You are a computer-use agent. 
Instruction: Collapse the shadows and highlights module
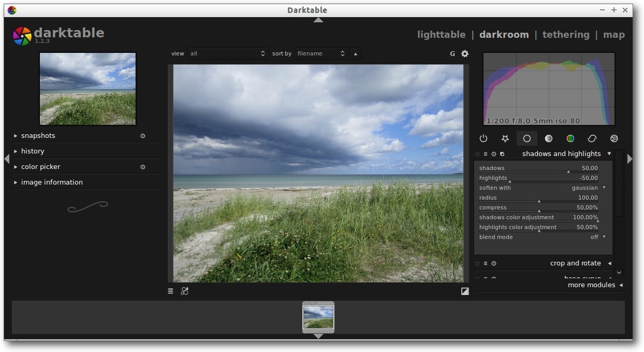[609, 154]
